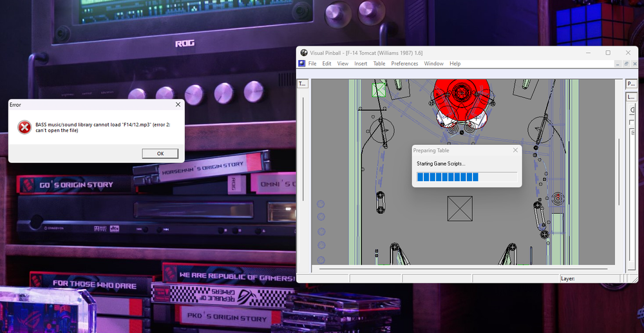Click OK in the Error dialog

point(160,153)
